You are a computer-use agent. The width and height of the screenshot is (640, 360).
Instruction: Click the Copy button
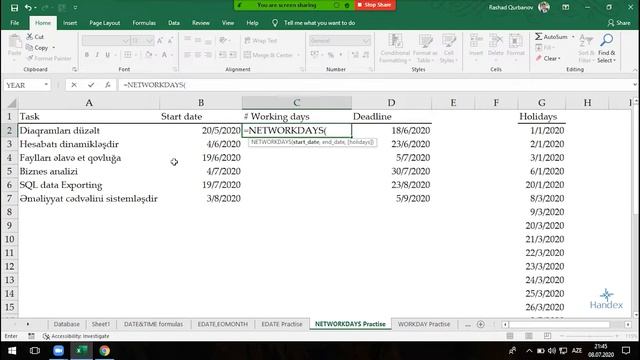point(38,48)
